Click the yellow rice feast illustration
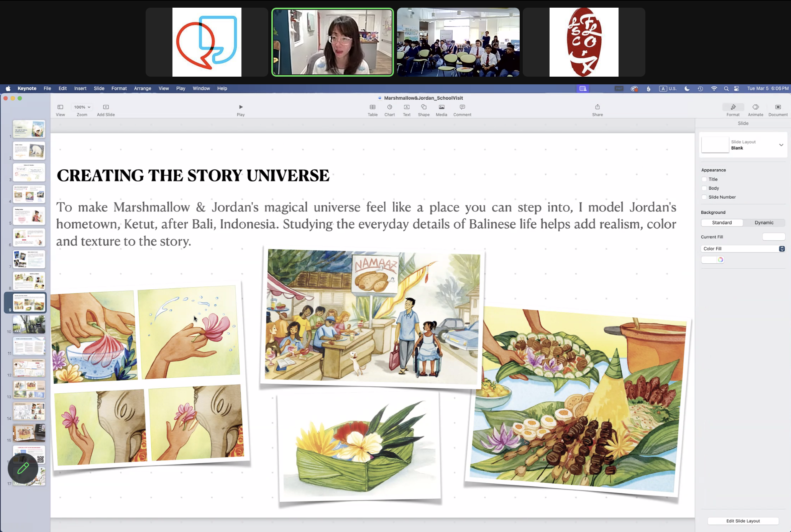 point(578,402)
